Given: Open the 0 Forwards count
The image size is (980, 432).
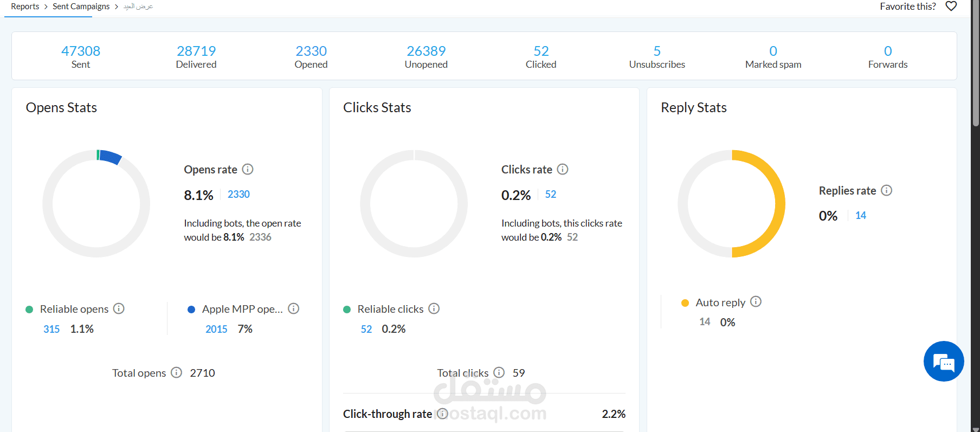Looking at the screenshot, I should point(888,51).
